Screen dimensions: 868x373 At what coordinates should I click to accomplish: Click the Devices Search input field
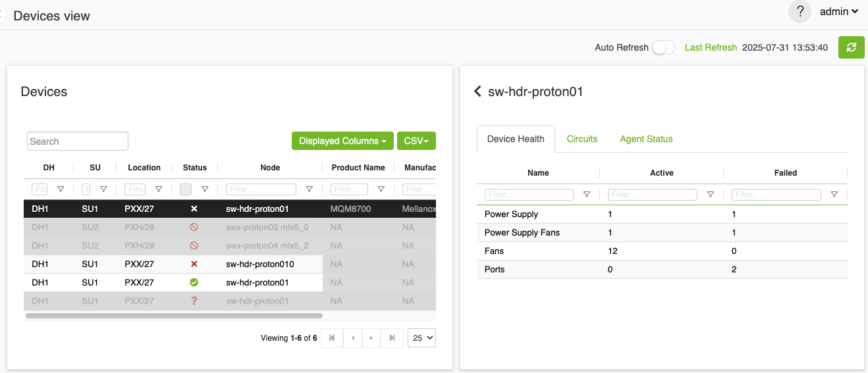click(78, 141)
